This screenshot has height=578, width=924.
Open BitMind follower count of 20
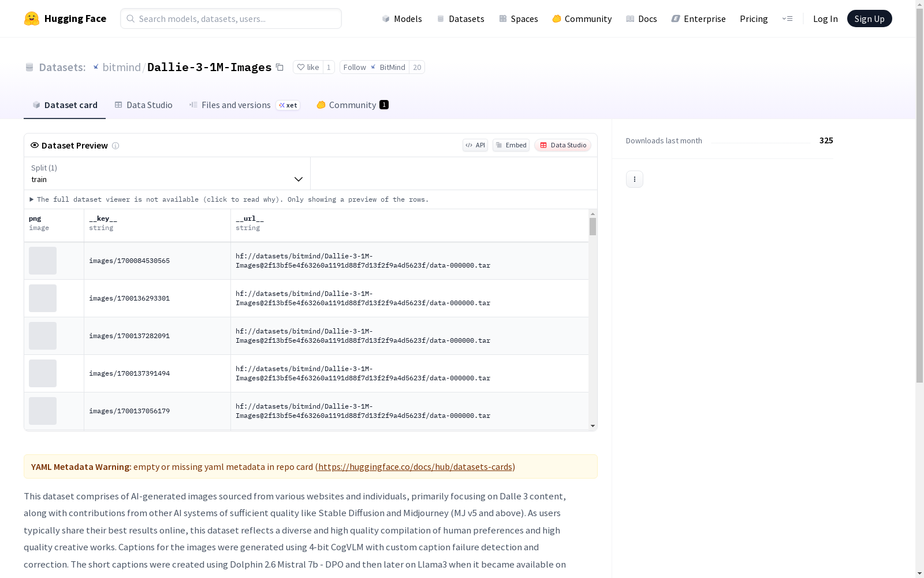417,67
